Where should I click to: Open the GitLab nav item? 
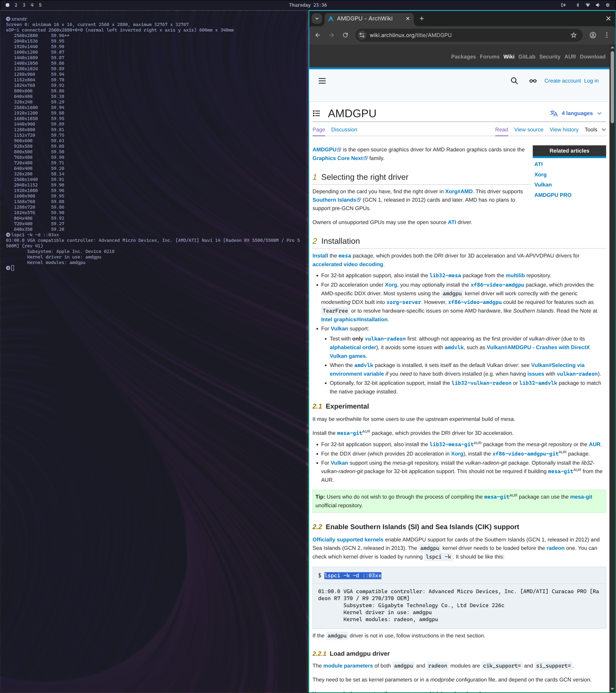point(527,57)
